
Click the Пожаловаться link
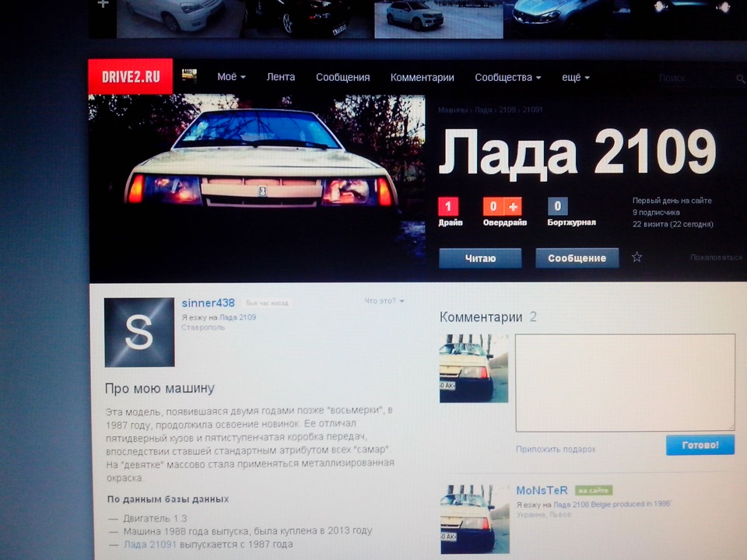tap(716, 257)
